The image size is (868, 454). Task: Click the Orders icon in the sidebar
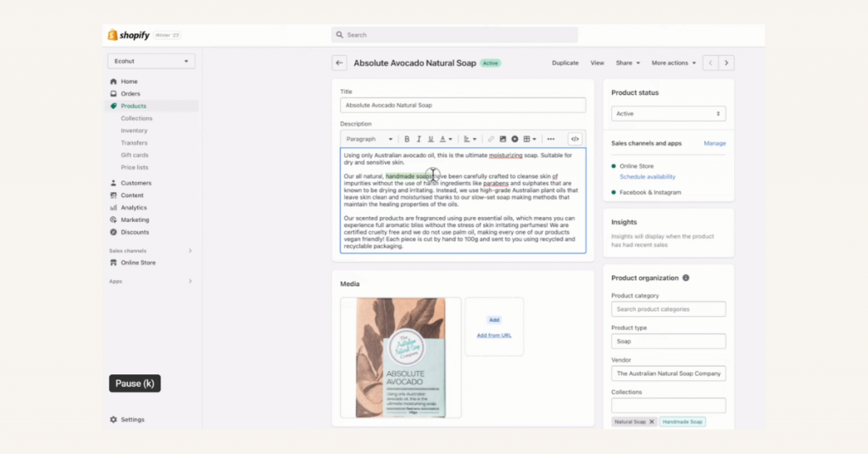click(x=114, y=93)
